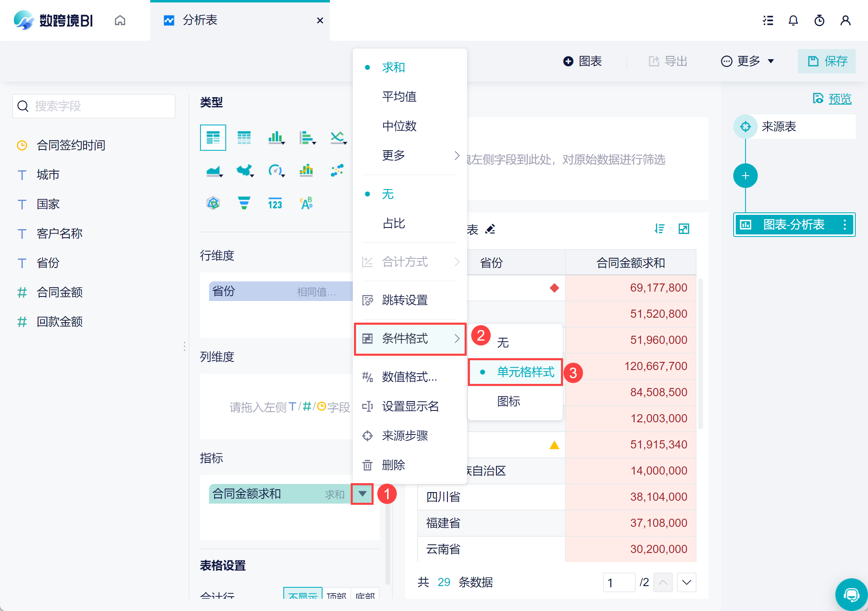The image size is (868, 611).
Task: Click the fullscreen expand icon above table
Action: click(683, 229)
